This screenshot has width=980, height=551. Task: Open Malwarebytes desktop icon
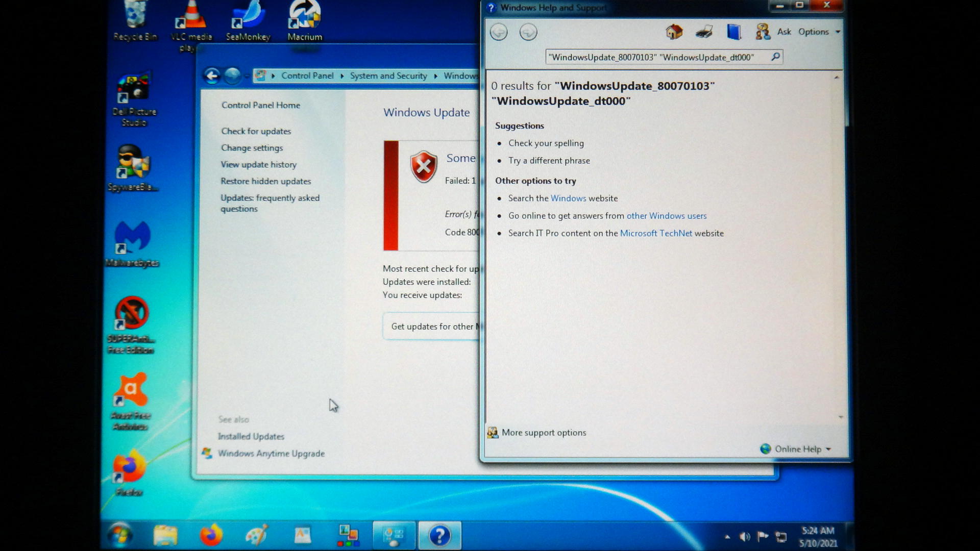[x=132, y=244]
